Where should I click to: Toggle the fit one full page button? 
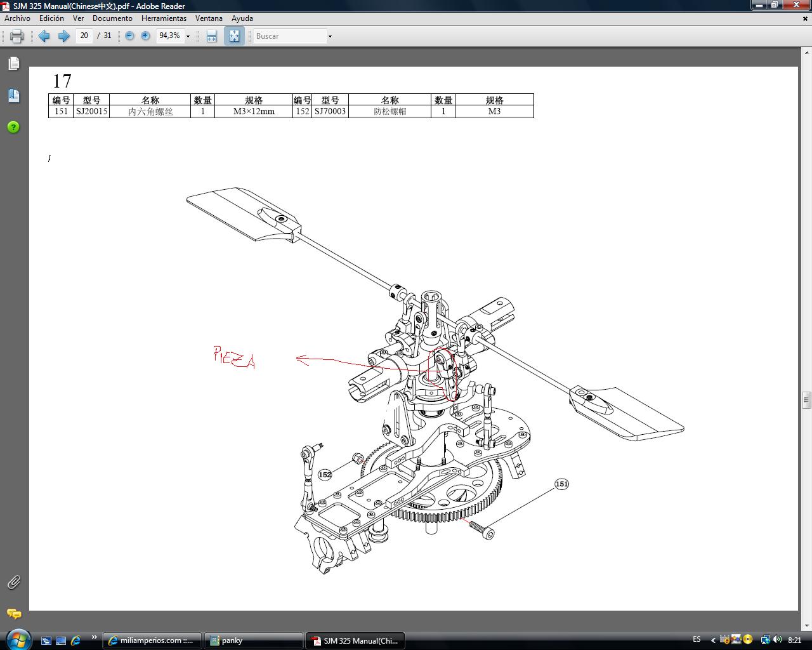point(234,36)
